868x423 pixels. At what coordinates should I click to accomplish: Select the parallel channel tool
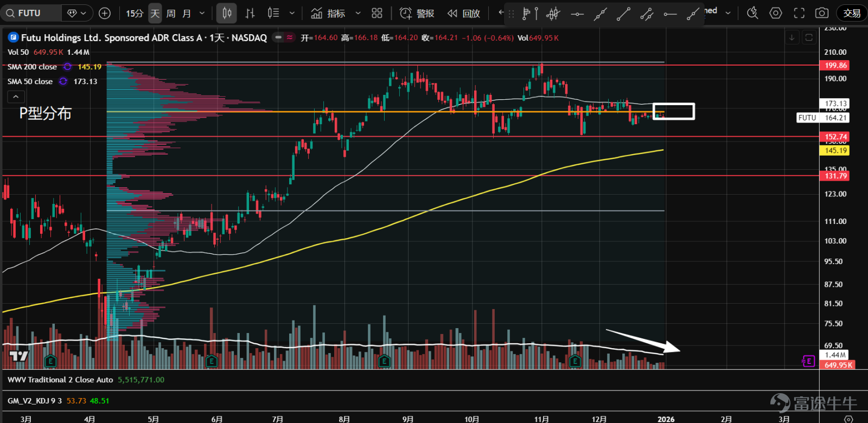point(647,14)
